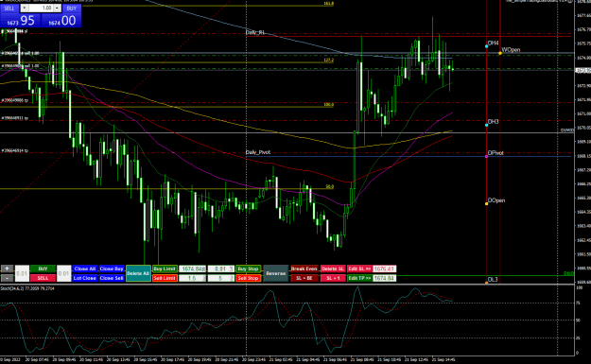Viewport: 591px width, 364px height.
Task: Decrease lot volume with the down arrow
Action: click(x=25, y=8)
